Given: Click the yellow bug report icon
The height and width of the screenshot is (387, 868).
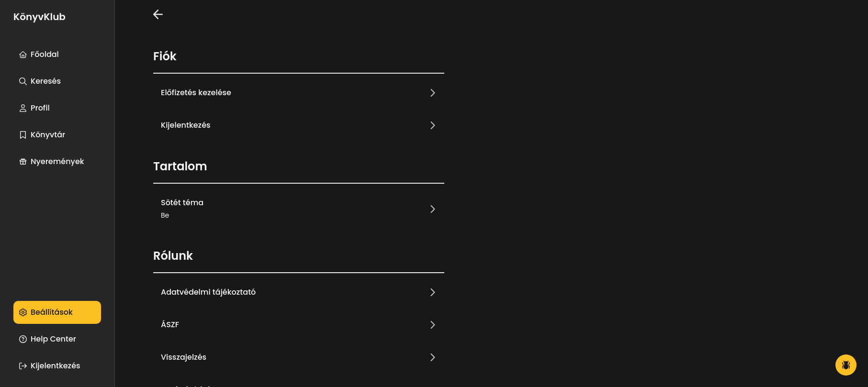Looking at the screenshot, I should [845, 365].
